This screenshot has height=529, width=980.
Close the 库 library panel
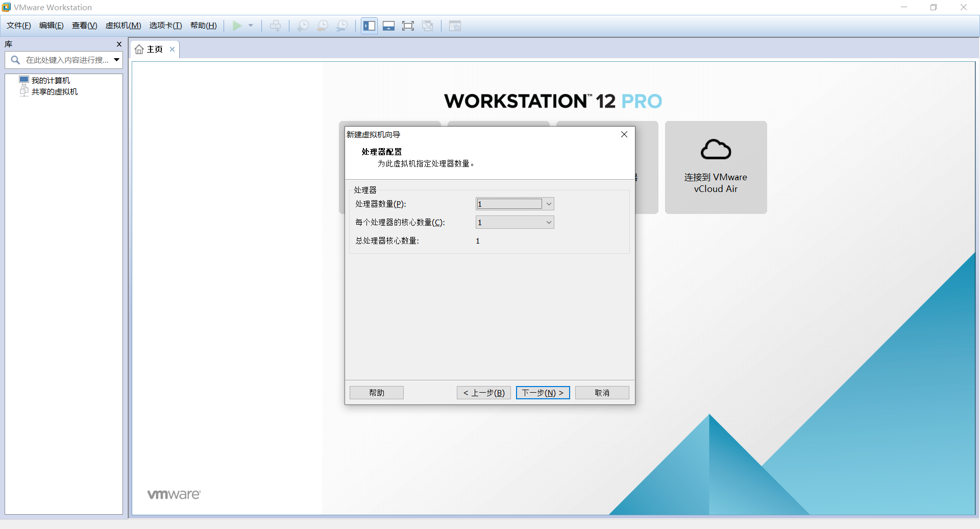(x=119, y=44)
